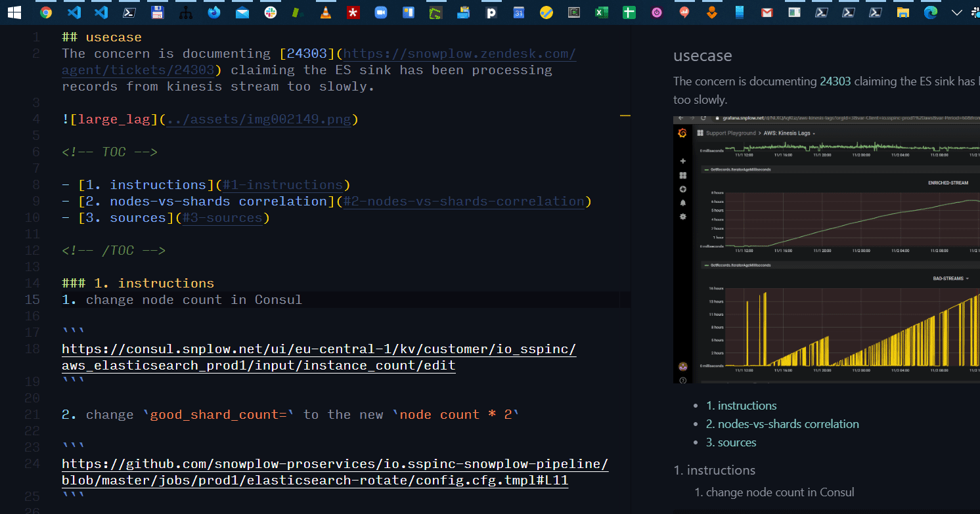Click the '<!-- /TOC -->' comment line
980x514 pixels.
pyautogui.click(x=114, y=251)
